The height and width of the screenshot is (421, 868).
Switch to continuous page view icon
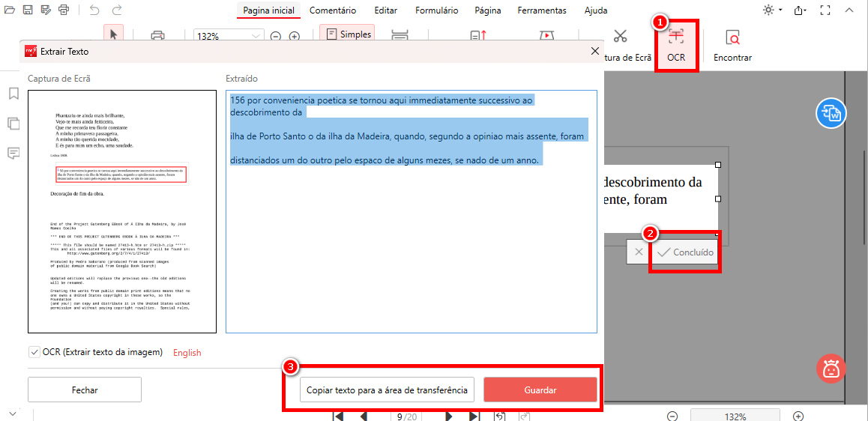[400, 35]
